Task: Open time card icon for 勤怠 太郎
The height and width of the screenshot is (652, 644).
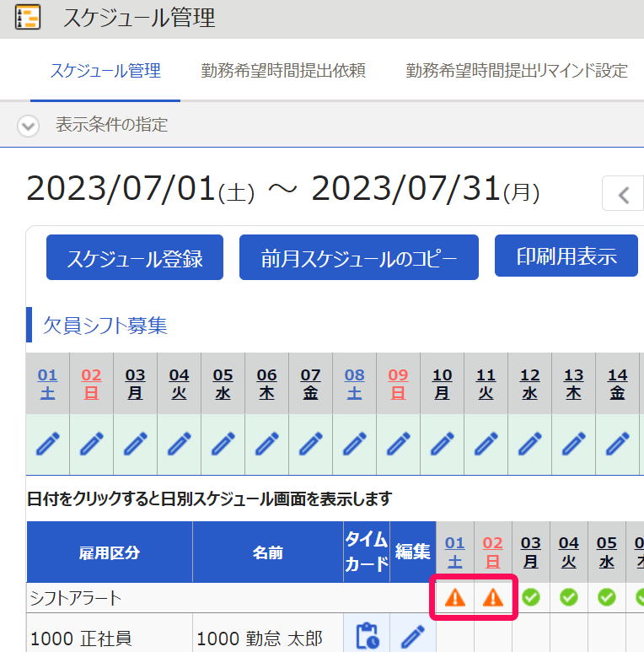Action: point(368,636)
